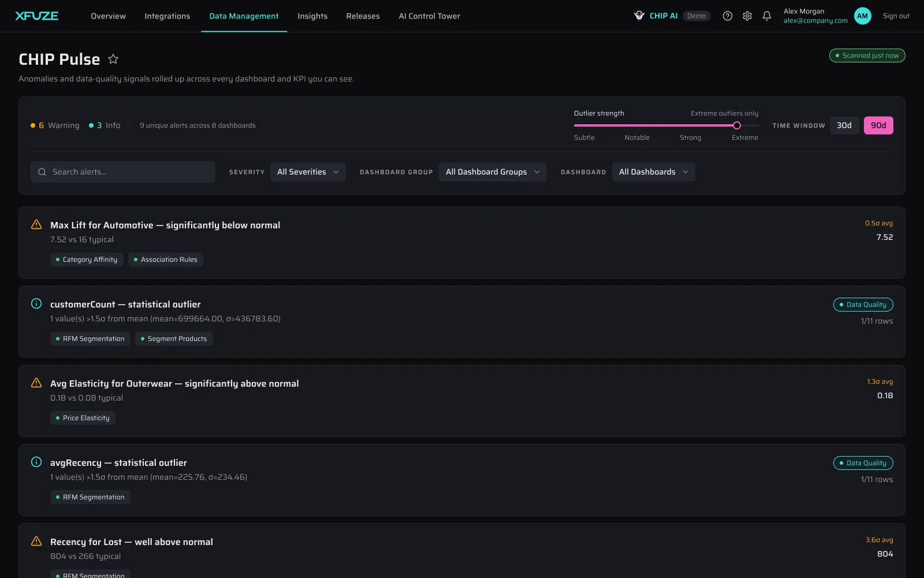The image size is (924, 578).
Task: Click the AM user avatar
Action: pos(862,16)
